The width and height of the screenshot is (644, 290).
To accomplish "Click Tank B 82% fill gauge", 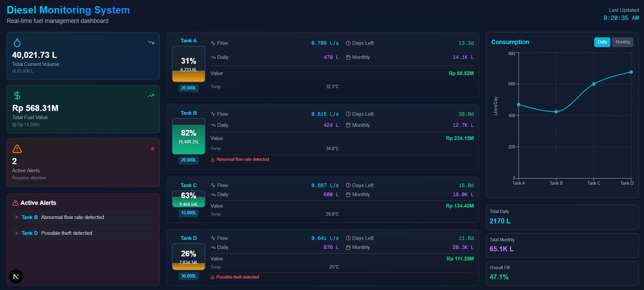I will point(189,136).
